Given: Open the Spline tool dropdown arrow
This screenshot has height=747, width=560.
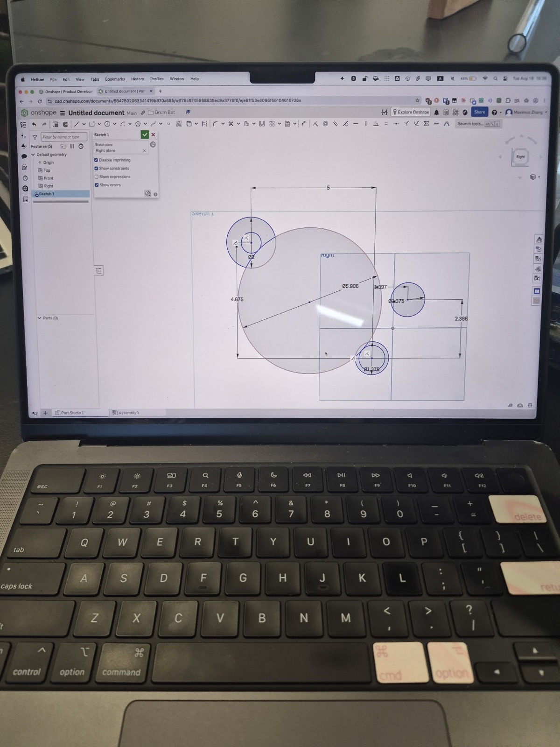Looking at the screenshot, I should pos(161,124).
